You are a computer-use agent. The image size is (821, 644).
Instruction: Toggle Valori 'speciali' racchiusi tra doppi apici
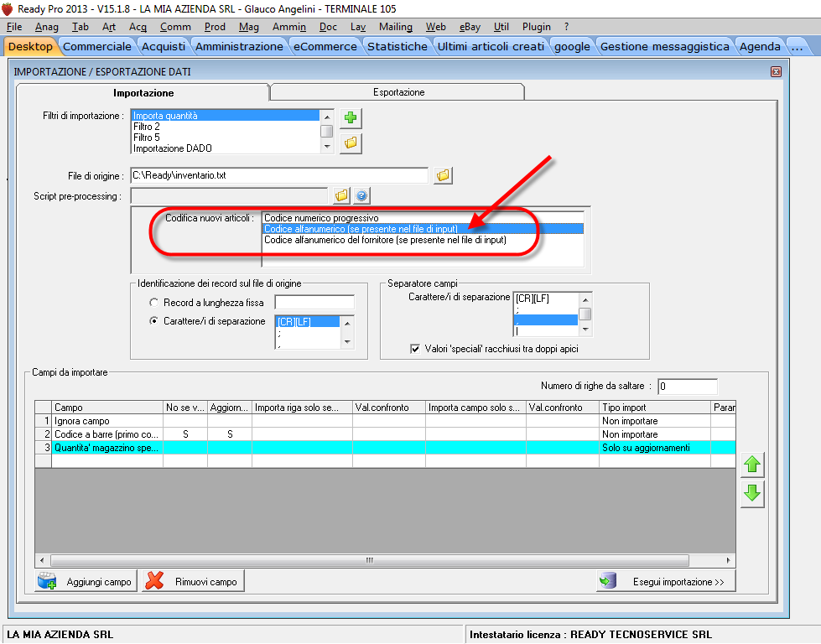click(x=415, y=349)
